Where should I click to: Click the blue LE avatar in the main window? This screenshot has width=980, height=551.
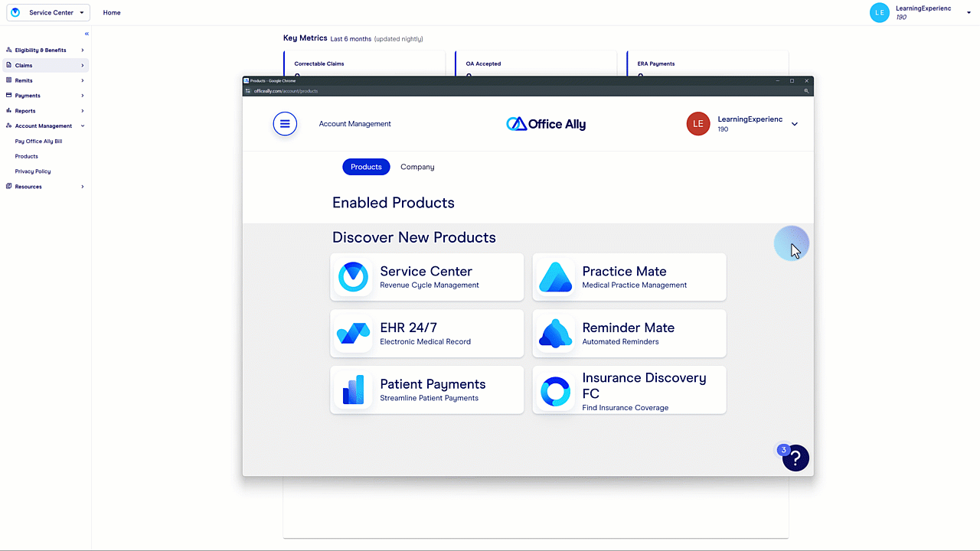[880, 12]
